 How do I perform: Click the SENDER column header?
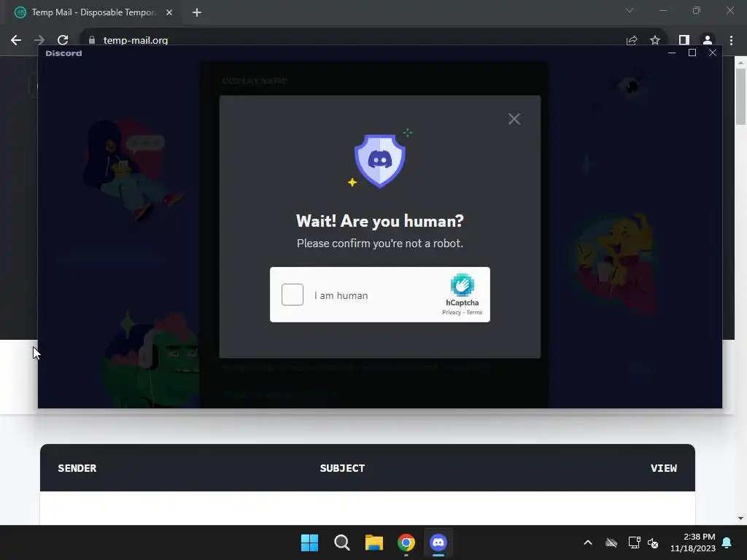pos(77,468)
